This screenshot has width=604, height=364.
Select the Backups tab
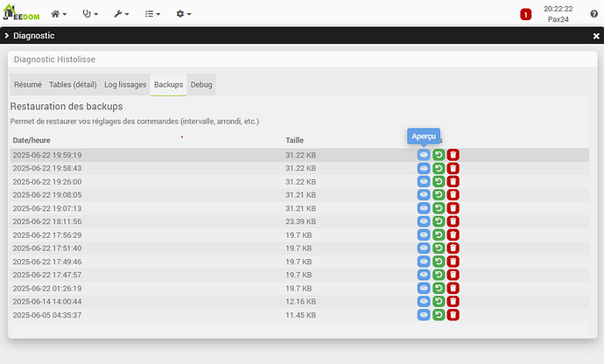[168, 84]
